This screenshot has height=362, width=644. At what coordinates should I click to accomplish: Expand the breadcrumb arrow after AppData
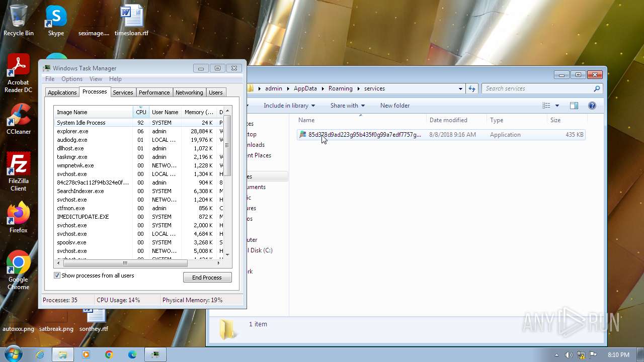(323, 88)
